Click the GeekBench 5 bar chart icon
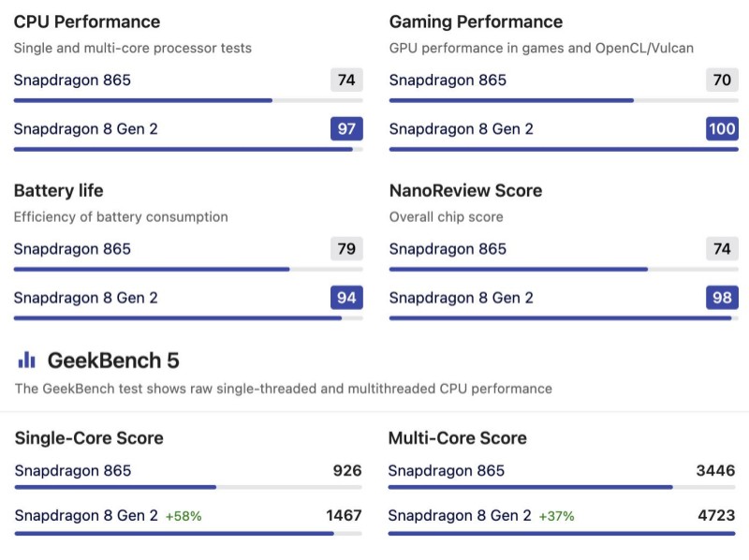Viewport: 749px width, 560px height. click(26, 360)
